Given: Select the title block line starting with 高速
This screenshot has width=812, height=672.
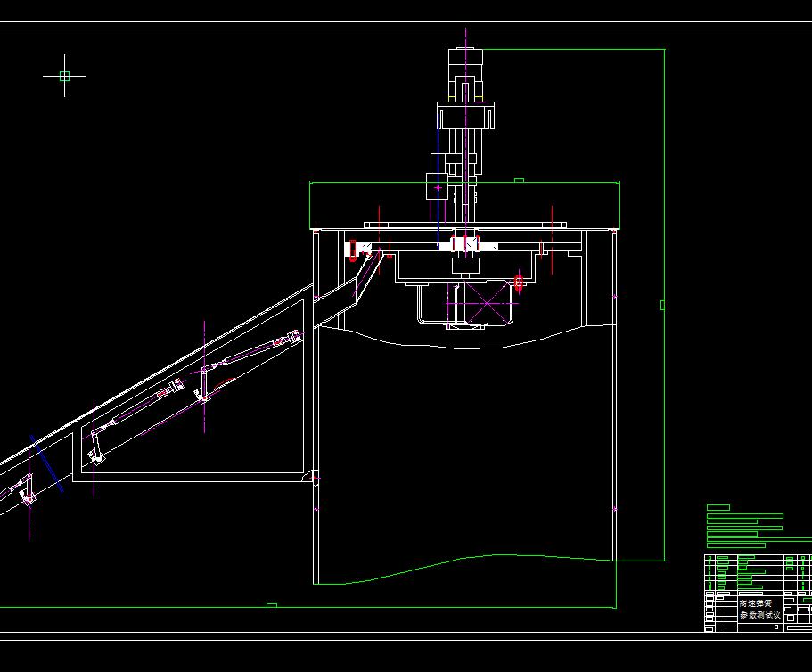Looking at the screenshot, I should pos(756,603).
